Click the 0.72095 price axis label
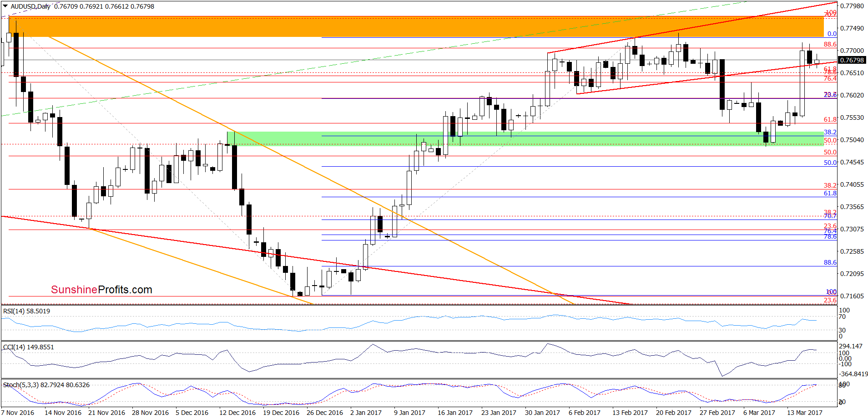This screenshot has width=868, height=419. [x=852, y=274]
